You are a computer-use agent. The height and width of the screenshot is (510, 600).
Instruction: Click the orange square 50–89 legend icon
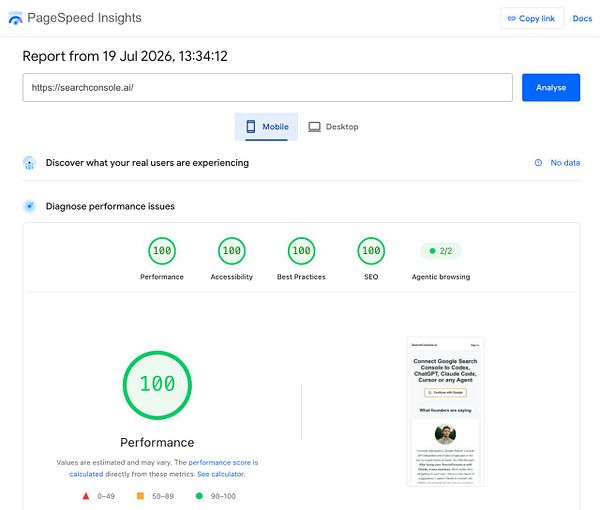140,496
